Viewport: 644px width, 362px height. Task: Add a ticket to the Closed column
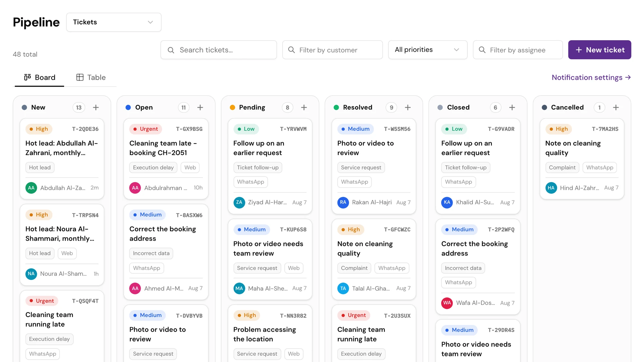[x=512, y=107]
